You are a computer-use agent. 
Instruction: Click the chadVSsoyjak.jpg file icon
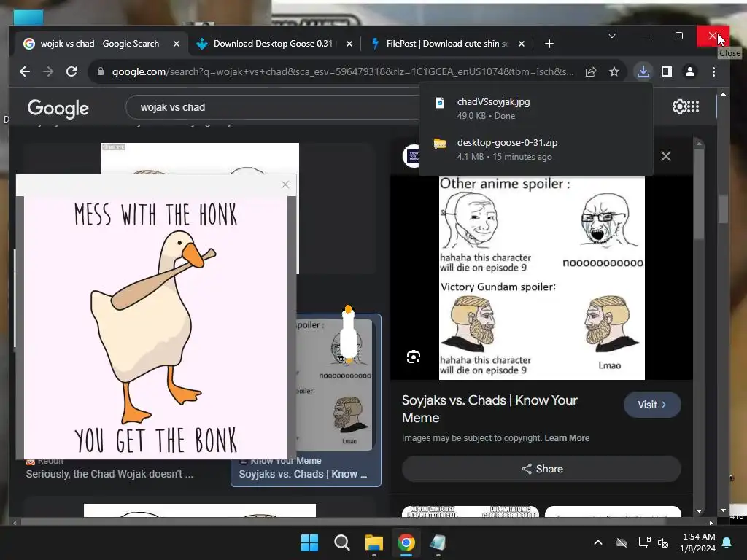(x=440, y=102)
